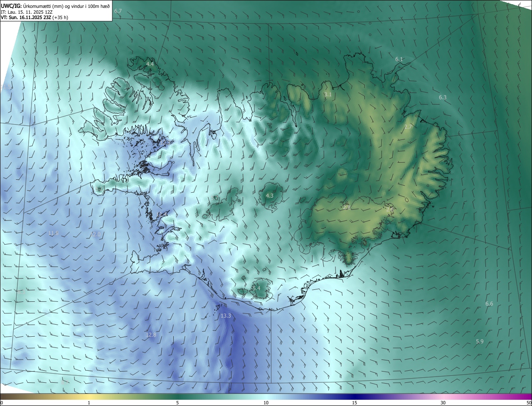Click the 6.6 value label
The height and width of the screenshot is (406, 532).
click(x=489, y=304)
